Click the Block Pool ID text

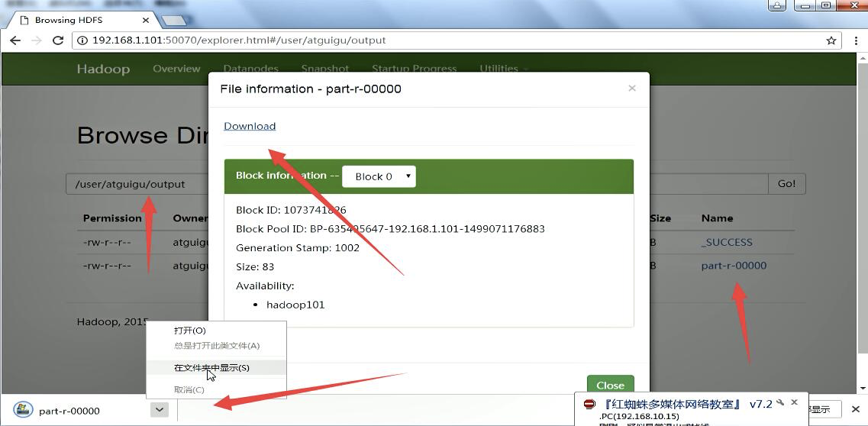(x=390, y=229)
